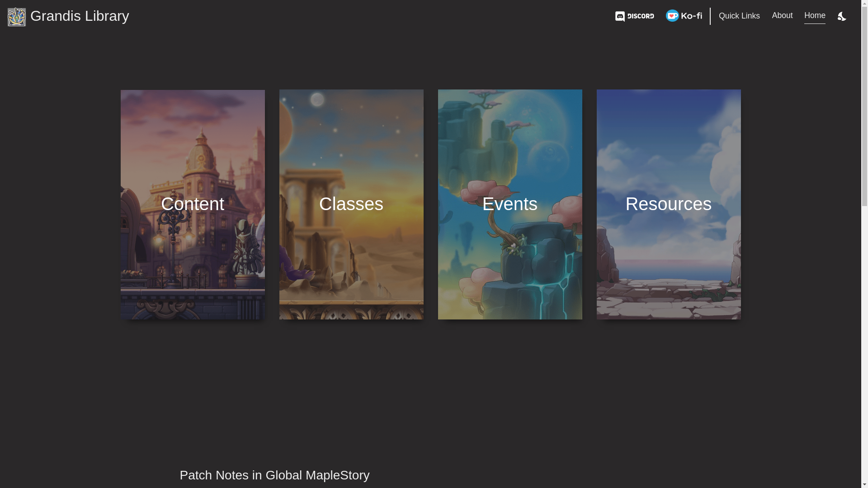The image size is (868, 488).
Task: Click the Grandis Library site title
Action: click(x=80, y=16)
